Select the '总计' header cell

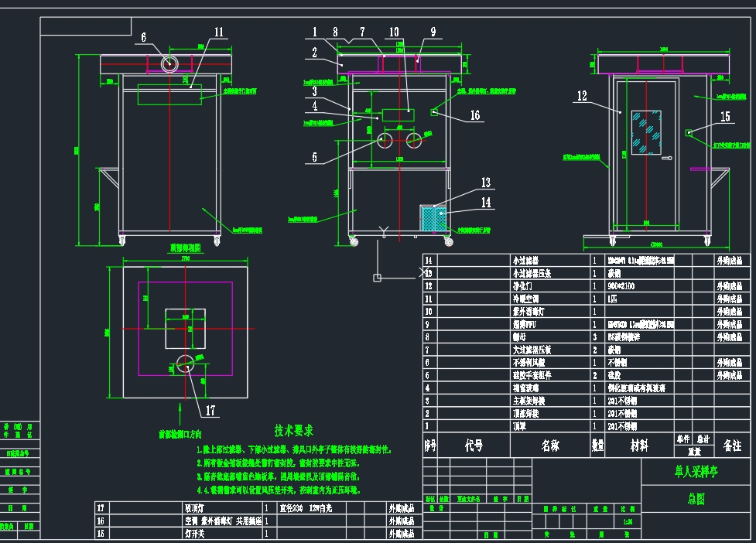coord(703,439)
